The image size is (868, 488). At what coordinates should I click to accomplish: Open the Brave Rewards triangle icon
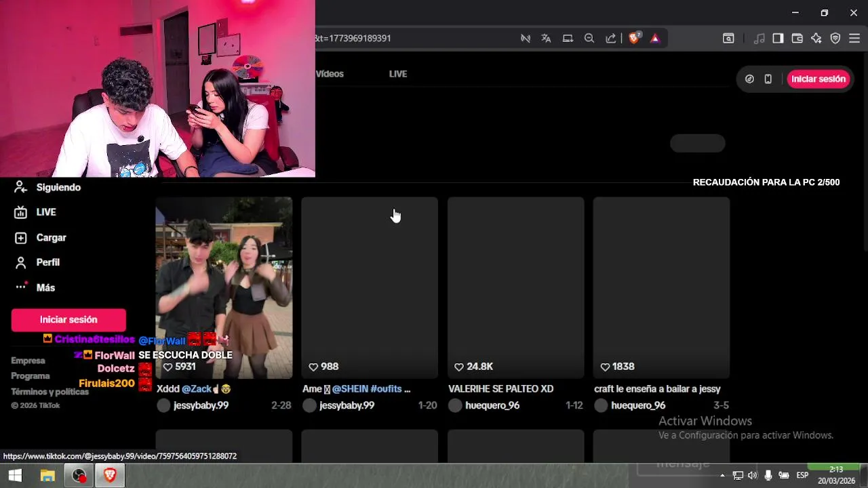(655, 39)
